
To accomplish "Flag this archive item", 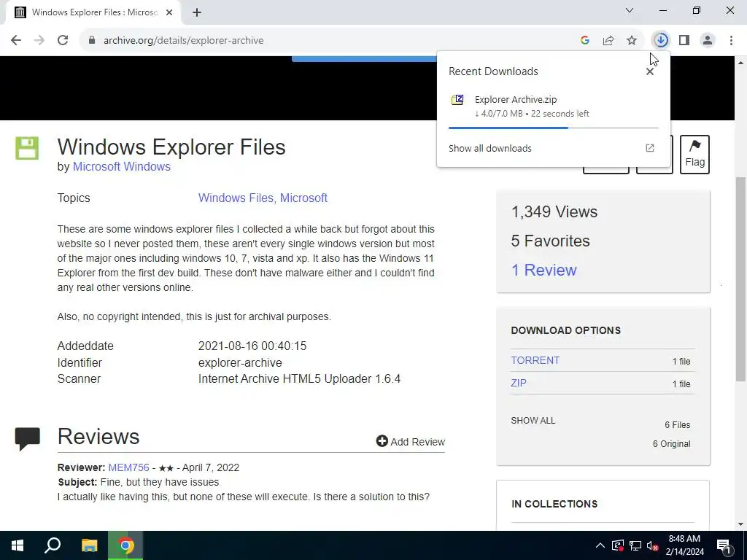I will point(694,155).
